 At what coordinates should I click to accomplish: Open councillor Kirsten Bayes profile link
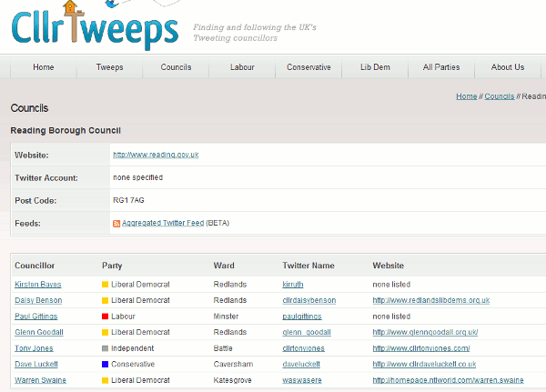pyautogui.click(x=38, y=285)
